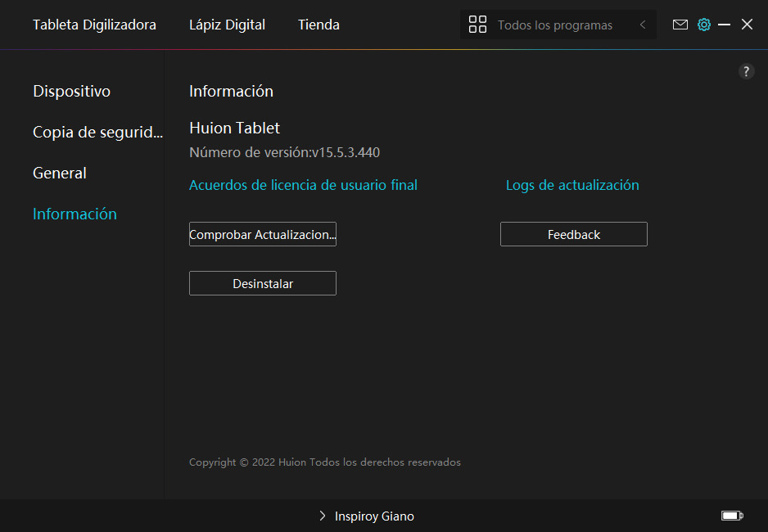Click the battery status icon
Image resolution: width=768 pixels, height=532 pixels.
tap(731, 516)
